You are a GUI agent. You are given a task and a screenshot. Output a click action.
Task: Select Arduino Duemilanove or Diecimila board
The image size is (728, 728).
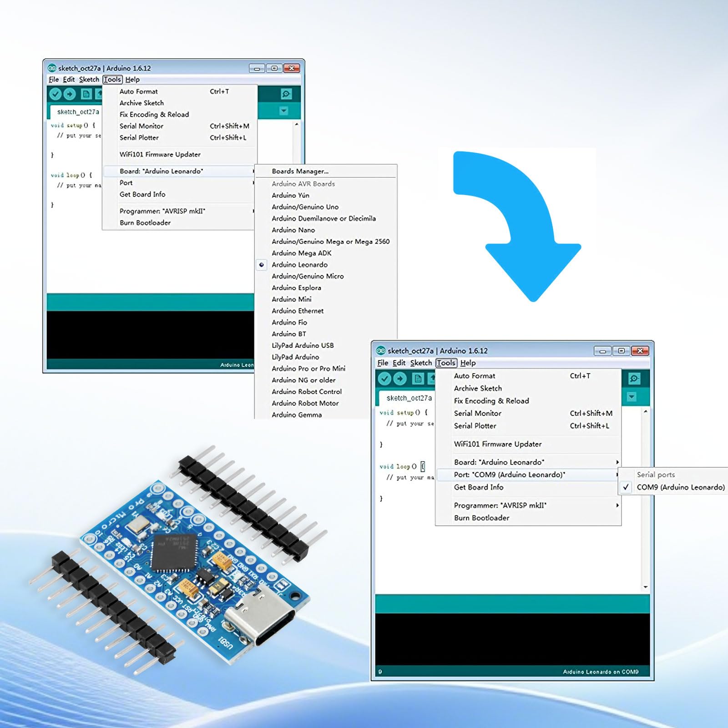[326, 218]
